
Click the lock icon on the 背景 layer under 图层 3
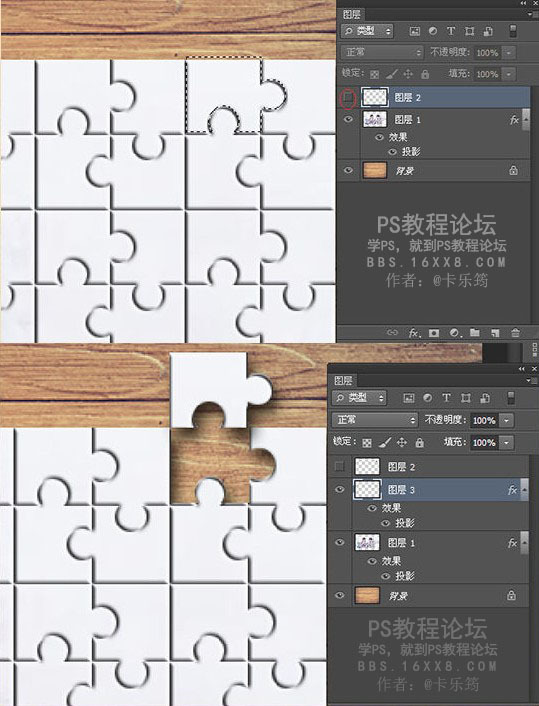[511, 595]
